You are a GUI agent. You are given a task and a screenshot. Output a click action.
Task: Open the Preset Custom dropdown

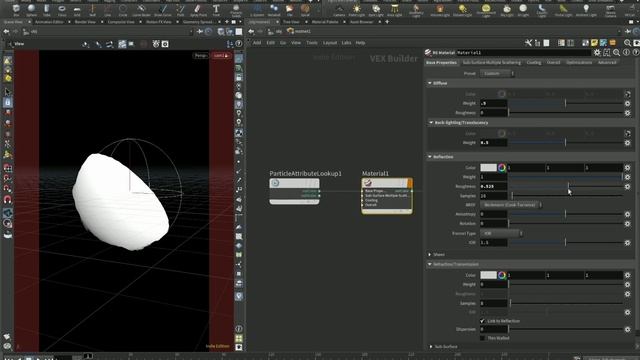click(x=497, y=73)
